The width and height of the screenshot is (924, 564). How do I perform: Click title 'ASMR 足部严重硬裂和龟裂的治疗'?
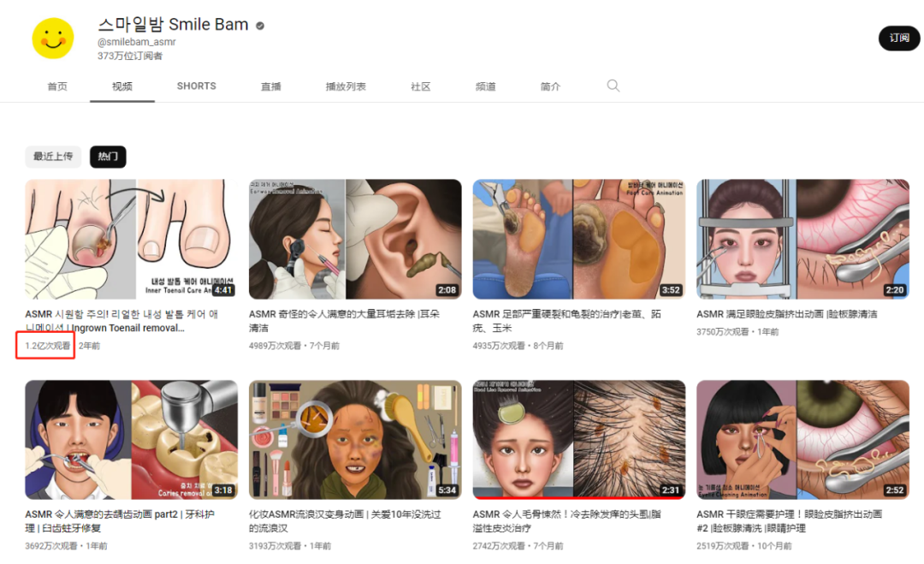567,321
